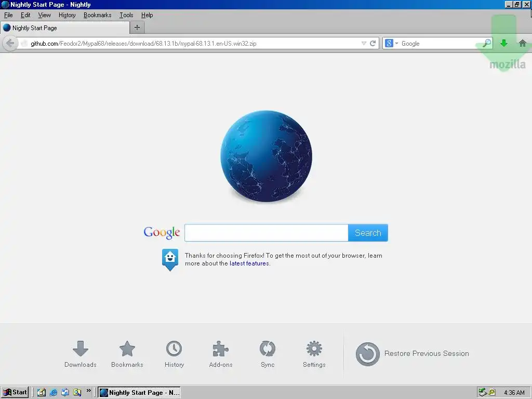Click Restore Previous Session

412,354
